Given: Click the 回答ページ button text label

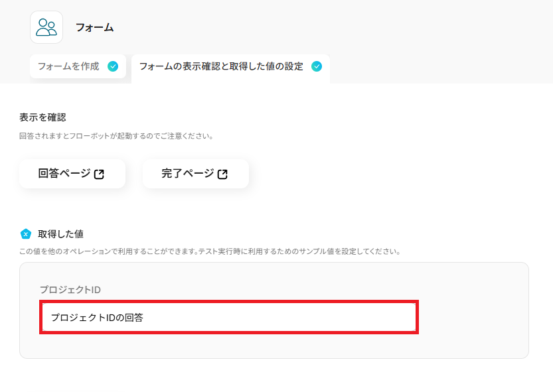Looking at the screenshot, I should [64, 174].
